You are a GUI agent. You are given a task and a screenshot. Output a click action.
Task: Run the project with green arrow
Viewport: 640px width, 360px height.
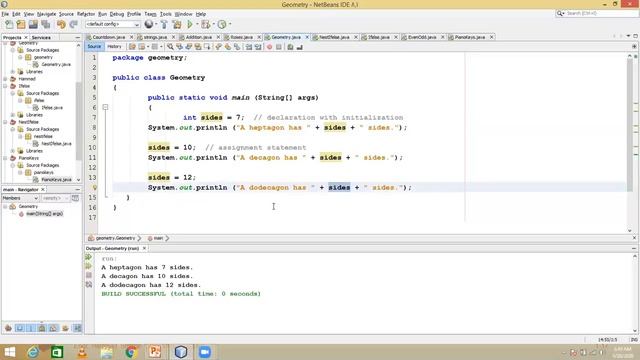(x=190, y=24)
